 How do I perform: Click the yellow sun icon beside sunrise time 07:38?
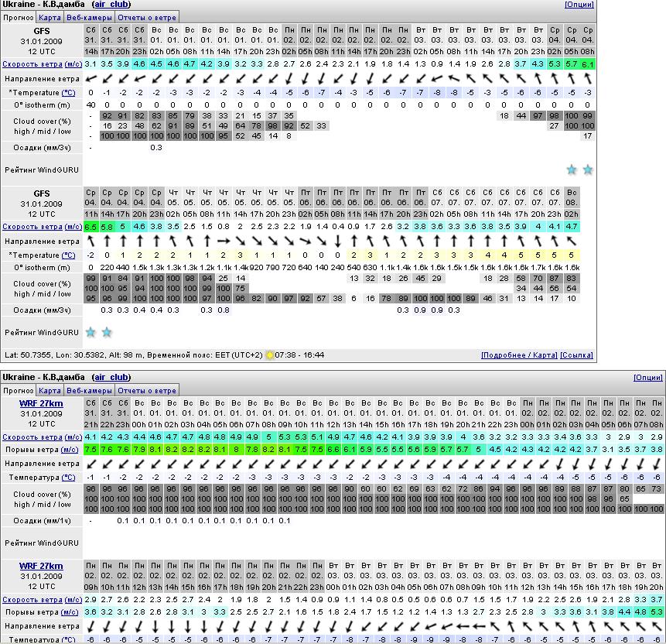(269, 355)
